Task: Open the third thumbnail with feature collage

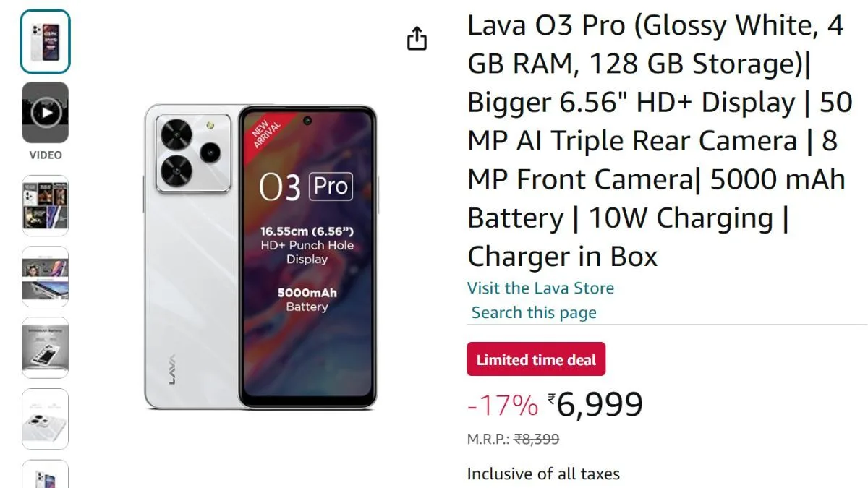Action: [45, 205]
